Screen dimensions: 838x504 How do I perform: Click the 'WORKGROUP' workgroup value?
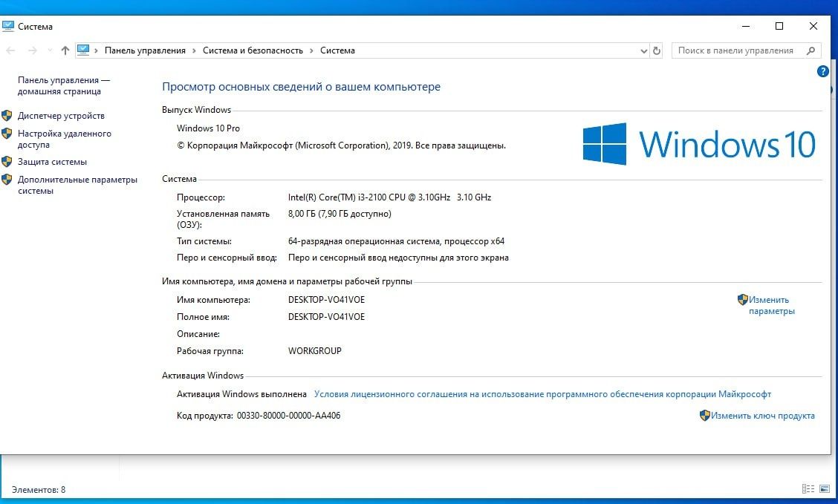click(315, 351)
